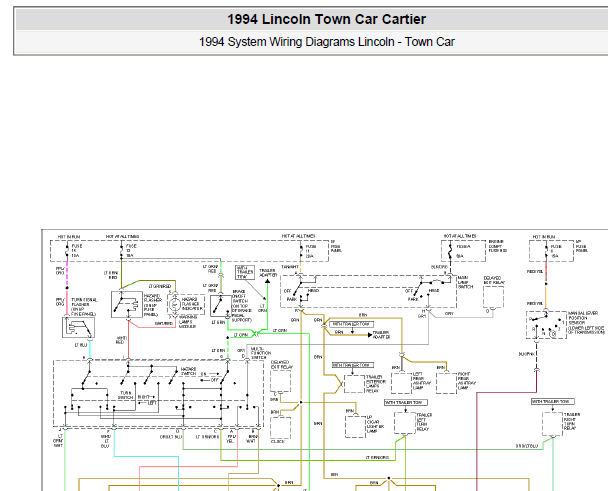Click the brown arrowhead pointing to Trailer Adapter
This screenshot has height=491, width=608.
pos(370,334)
